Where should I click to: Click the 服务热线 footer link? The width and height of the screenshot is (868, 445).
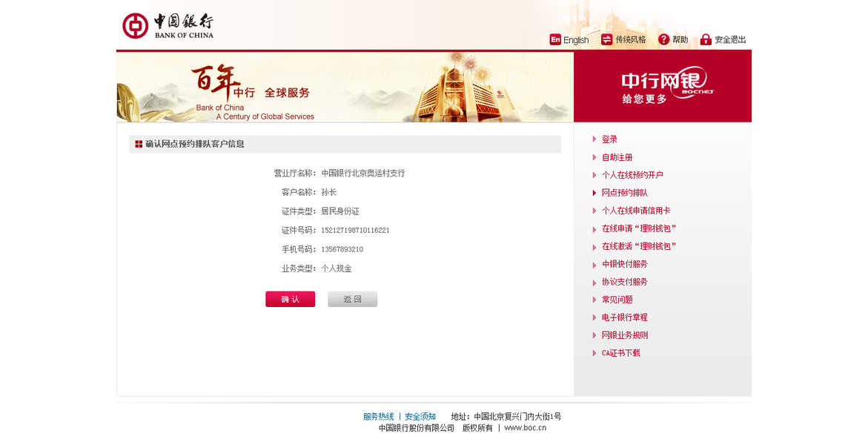click(378, 417)
